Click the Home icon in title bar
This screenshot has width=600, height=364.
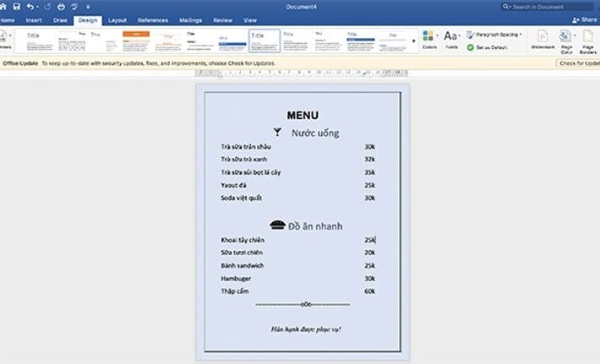click(x=3, y=7)
